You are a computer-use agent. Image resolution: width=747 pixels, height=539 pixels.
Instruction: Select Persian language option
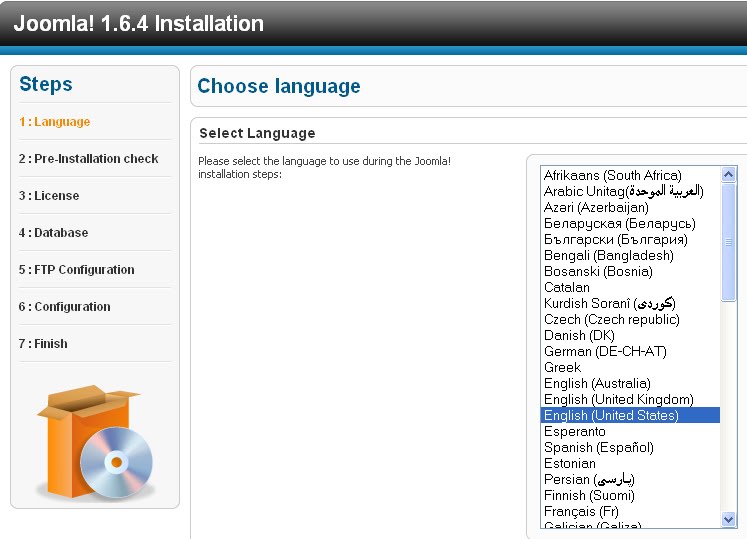tap(630, 479)
